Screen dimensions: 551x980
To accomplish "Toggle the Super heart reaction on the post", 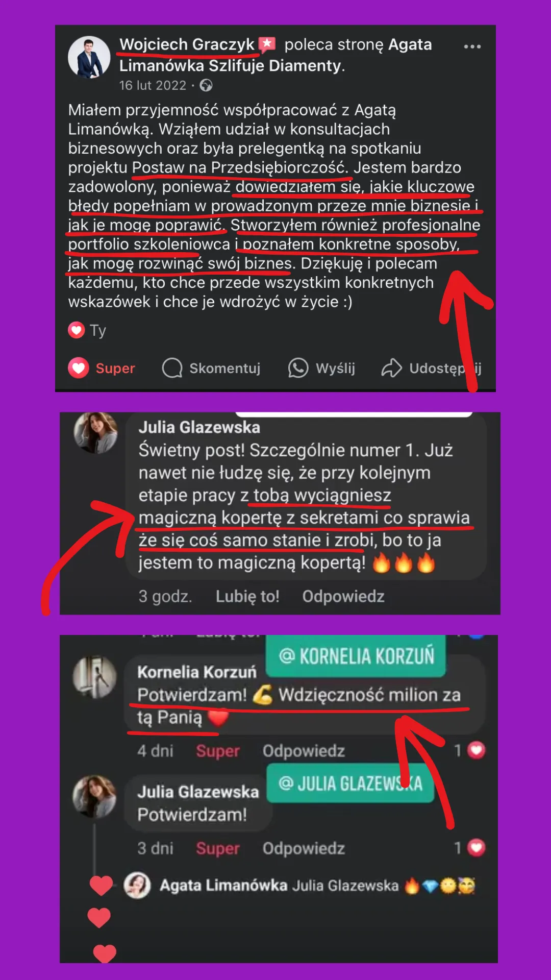I will tap(102, 368).
